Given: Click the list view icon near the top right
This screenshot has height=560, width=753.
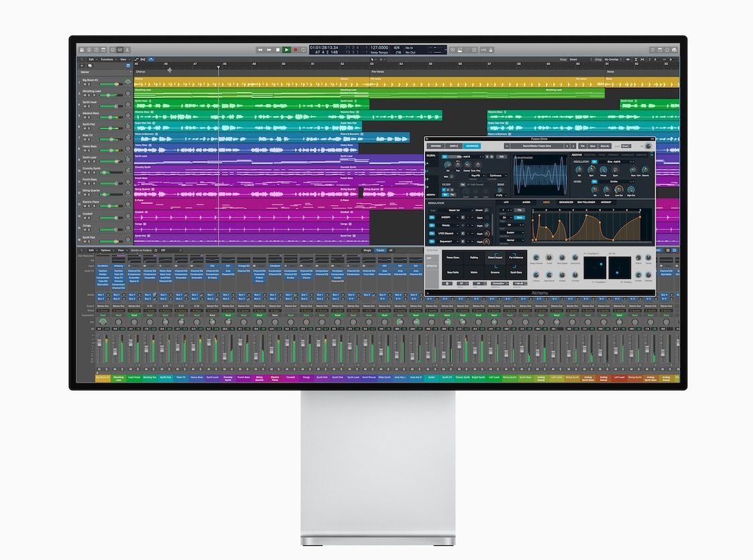Looking at the screenshot, I should 652,50.
